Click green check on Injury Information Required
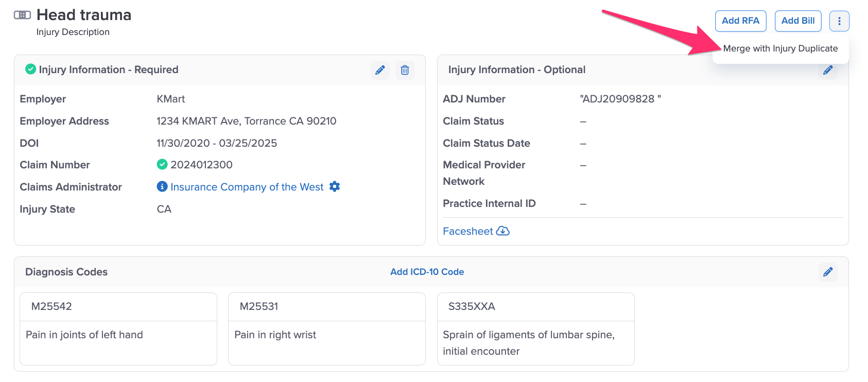Image resolution: width=868 pixels, height=382 pixels. [x=31, y=69]
